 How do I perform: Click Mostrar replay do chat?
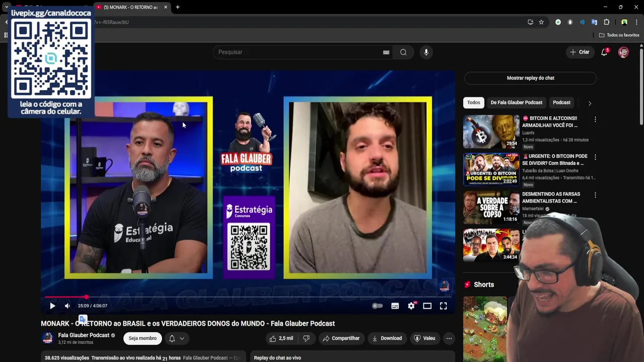(530, 78)
